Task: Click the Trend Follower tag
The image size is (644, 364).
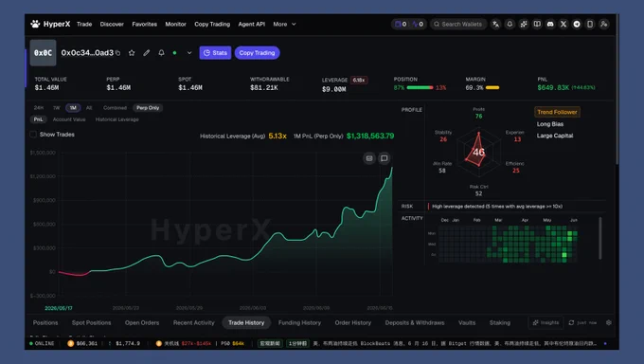Action: (557, 112)
